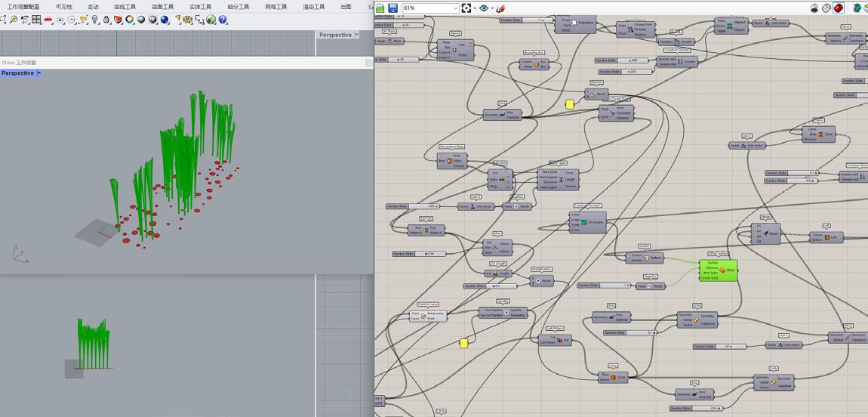
Task: Click the zoom magnifier icon in Rhino toolbar
Action: coord(14,20)
